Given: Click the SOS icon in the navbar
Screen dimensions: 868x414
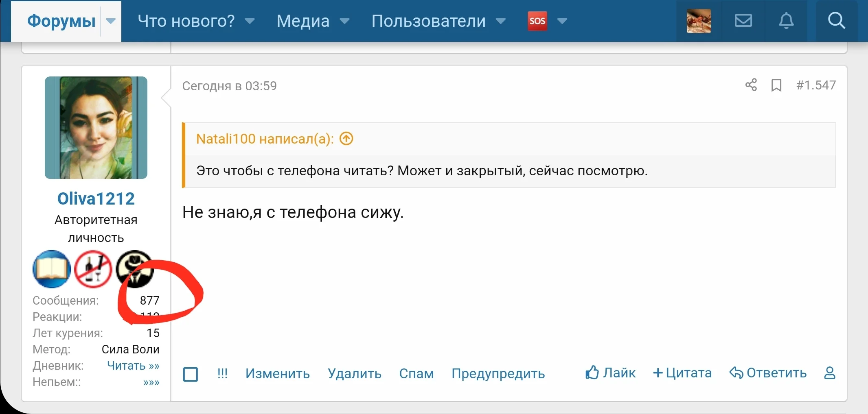Looking at the screenshot, I should 537,21.
